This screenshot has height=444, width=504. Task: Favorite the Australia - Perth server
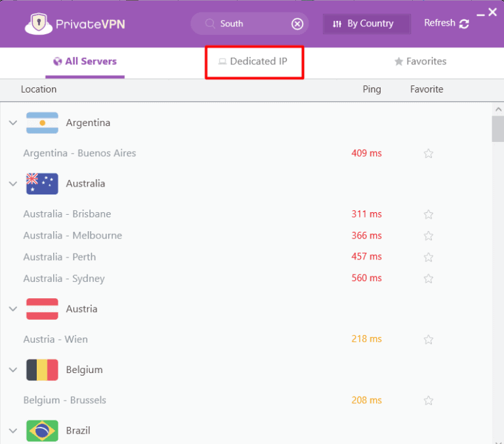click(428, 257)
